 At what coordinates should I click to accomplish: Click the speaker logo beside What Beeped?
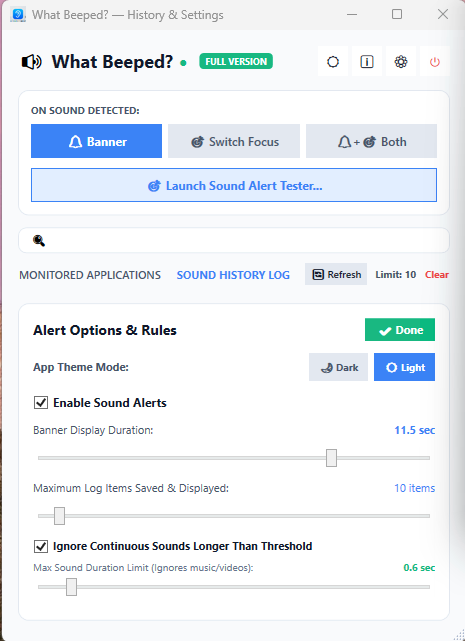point(31,62)
